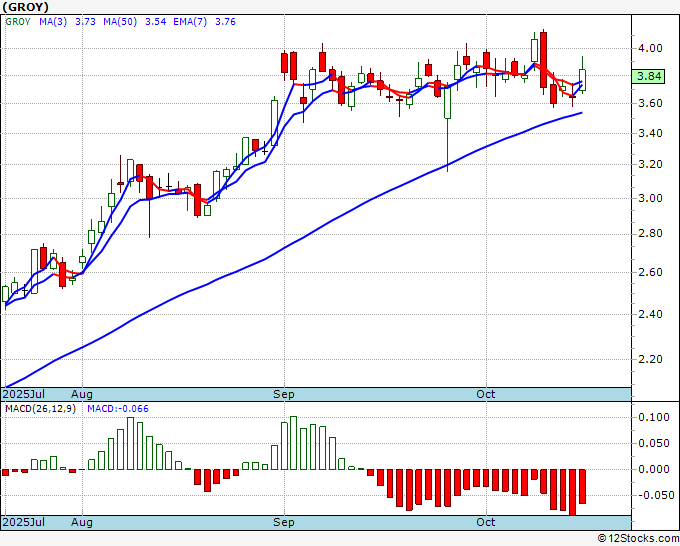Click Sep on MACD panel time axis
The width and height of the screenshot is (680, 546).
[x=284, y=522]
